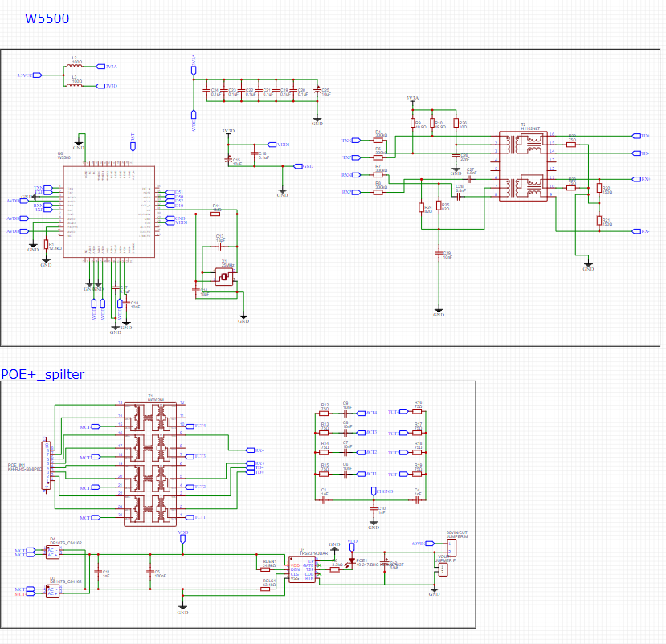Select the POE1 LED symbol
The width and height of the screenshot is (666, 644).
(351, 562)
